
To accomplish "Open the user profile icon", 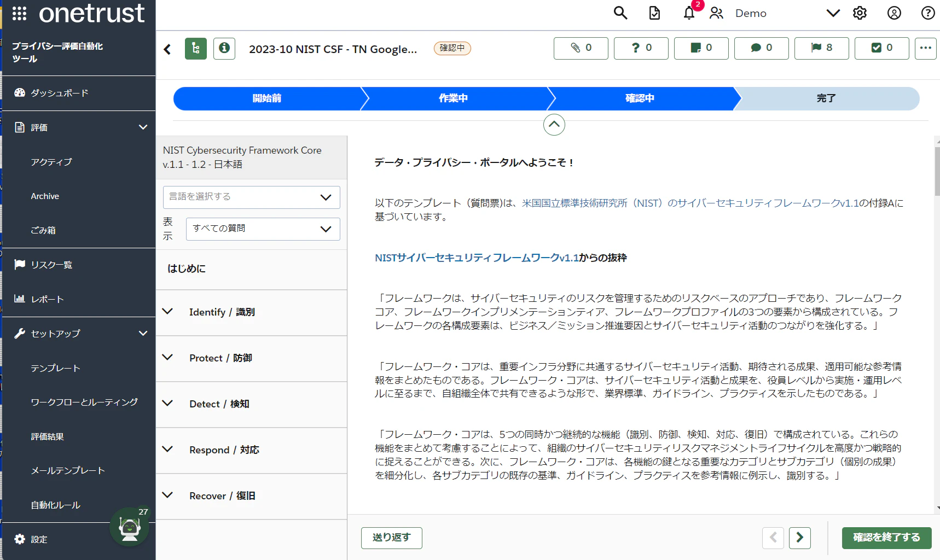I will (894, 13).
